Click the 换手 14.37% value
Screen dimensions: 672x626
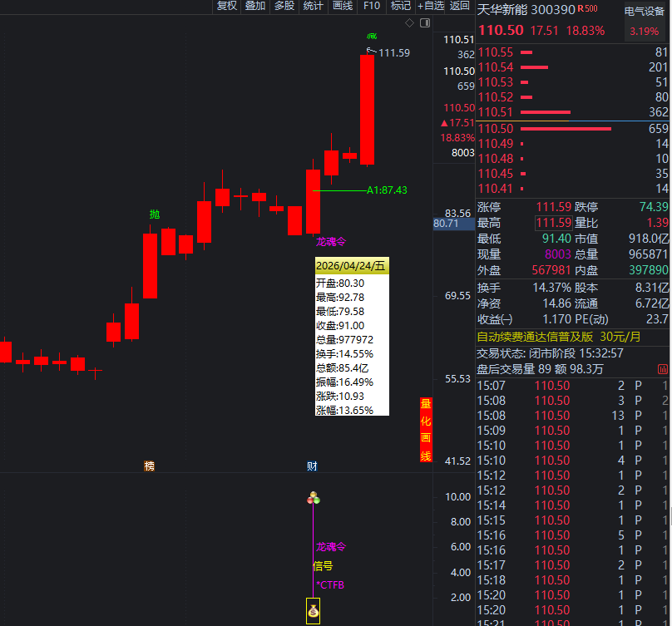pyautogui.click(x=552, y=288)
